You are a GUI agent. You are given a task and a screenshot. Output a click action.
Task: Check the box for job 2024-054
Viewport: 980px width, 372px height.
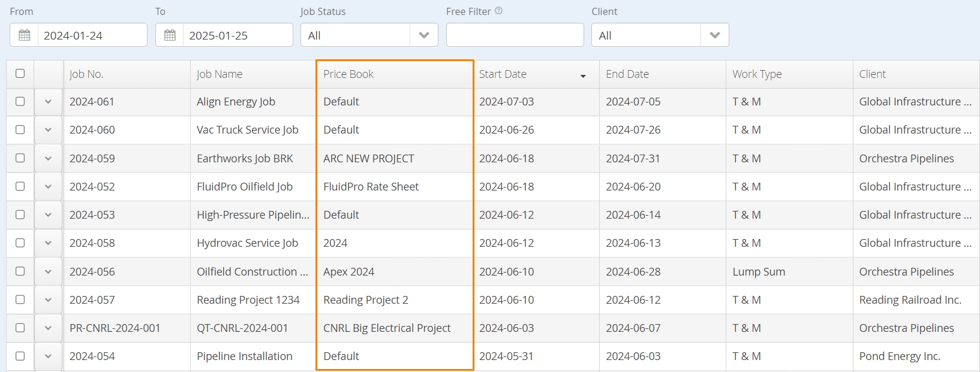tap(20, 356)
